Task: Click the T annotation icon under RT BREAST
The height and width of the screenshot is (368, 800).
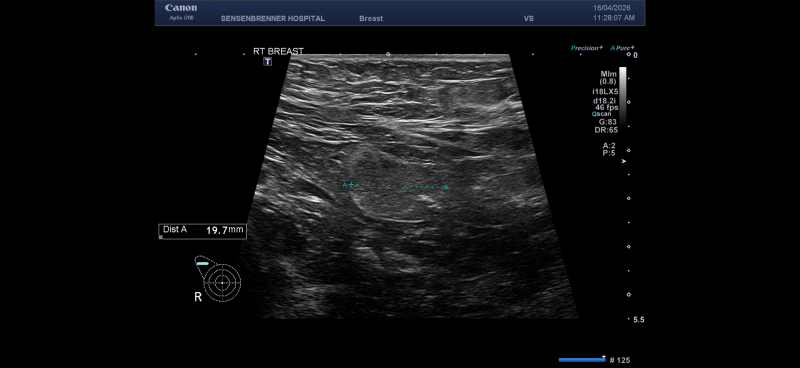Action: tap(267, 62)
